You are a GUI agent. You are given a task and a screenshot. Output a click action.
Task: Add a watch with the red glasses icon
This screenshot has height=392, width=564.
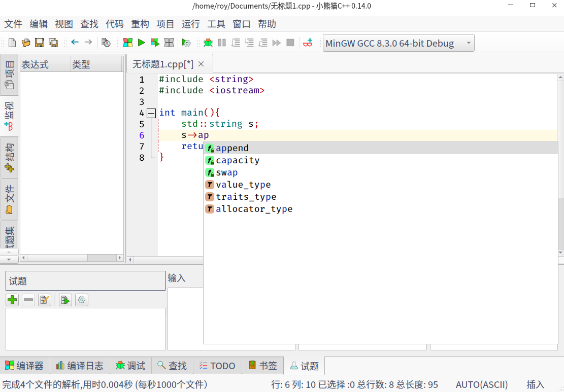pos(308,43)
